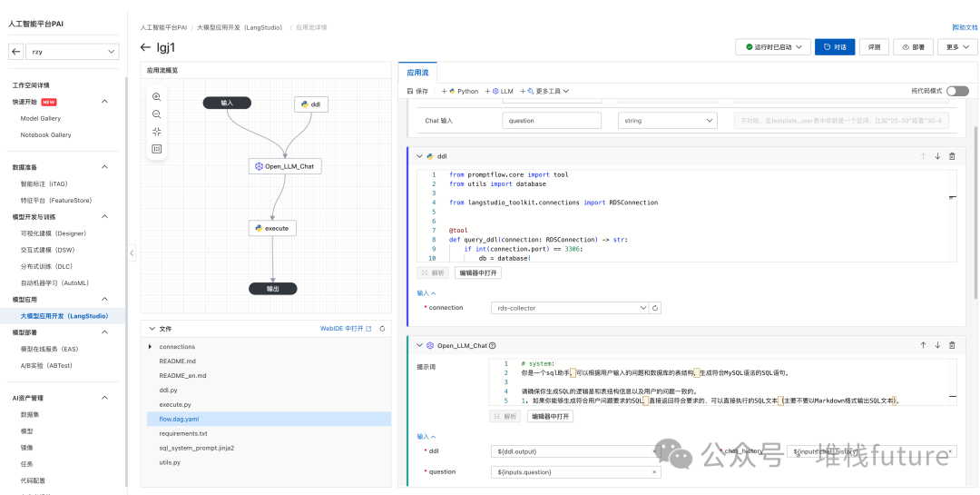This screenshot has height=495, width=980.
Task: Fit flow graph to view icon
Action: click(156, 132)
